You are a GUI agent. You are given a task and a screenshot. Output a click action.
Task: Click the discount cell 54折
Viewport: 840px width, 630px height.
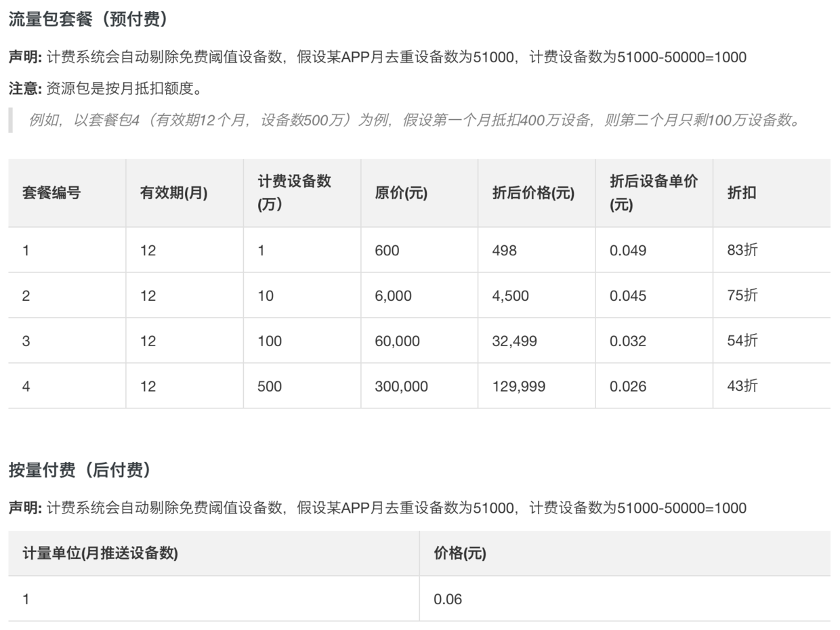click(x=772, y=341)
